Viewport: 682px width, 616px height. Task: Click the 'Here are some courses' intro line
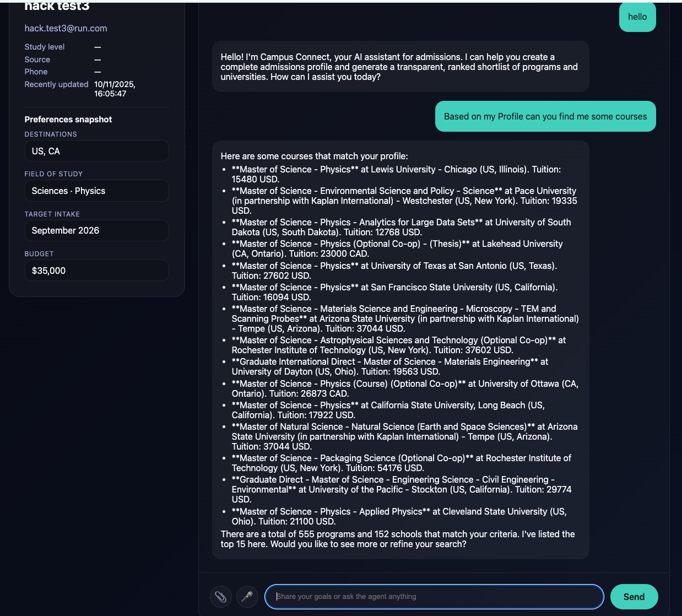coord(315,156)
